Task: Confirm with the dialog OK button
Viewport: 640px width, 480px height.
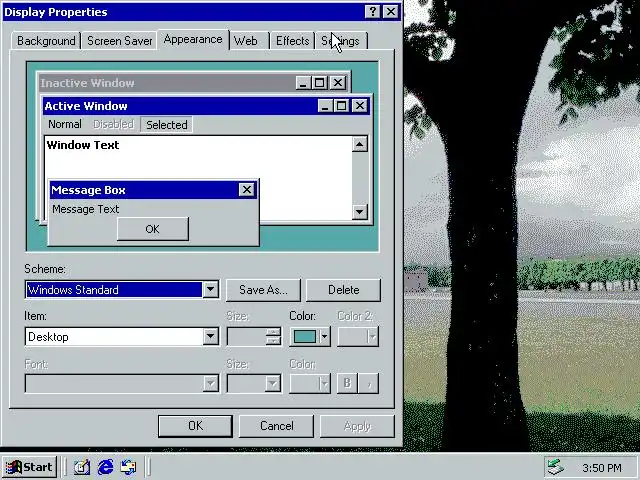Action: pos(196,426)
